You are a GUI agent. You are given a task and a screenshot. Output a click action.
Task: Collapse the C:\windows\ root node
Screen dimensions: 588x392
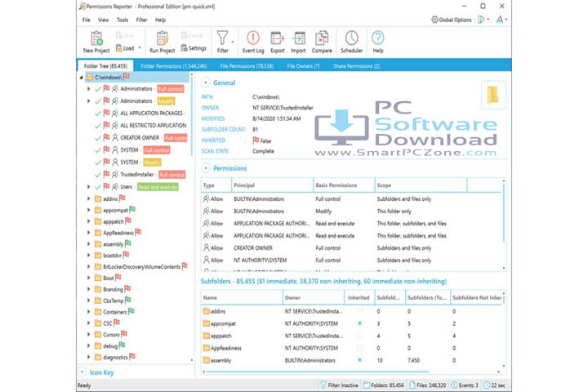coord(82,78)
